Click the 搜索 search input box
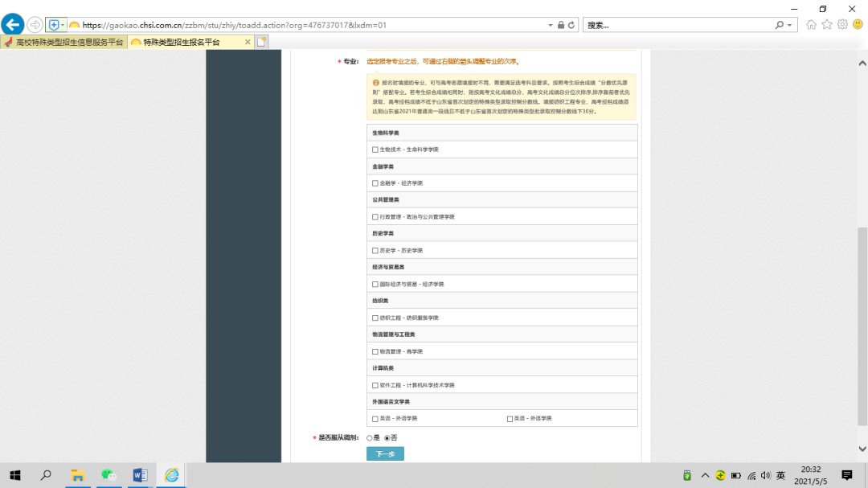This screenshot has width=868, height=488. point(679,25)
